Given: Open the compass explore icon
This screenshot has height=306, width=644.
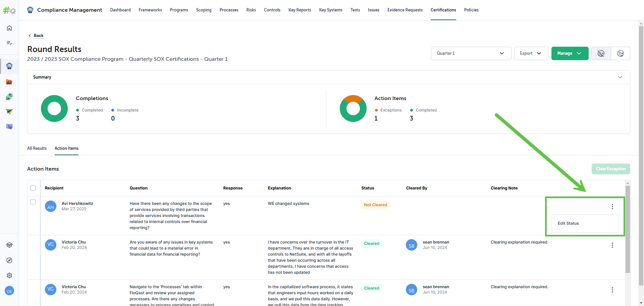Looking at the screenshot, I should click(x=9, y=260).
